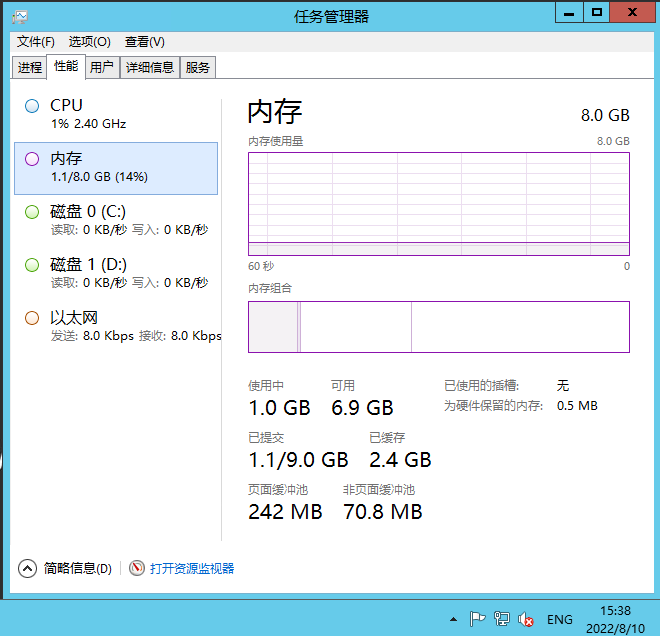
Task: Open the 选项(O) menu
Action: pos(89,42)
